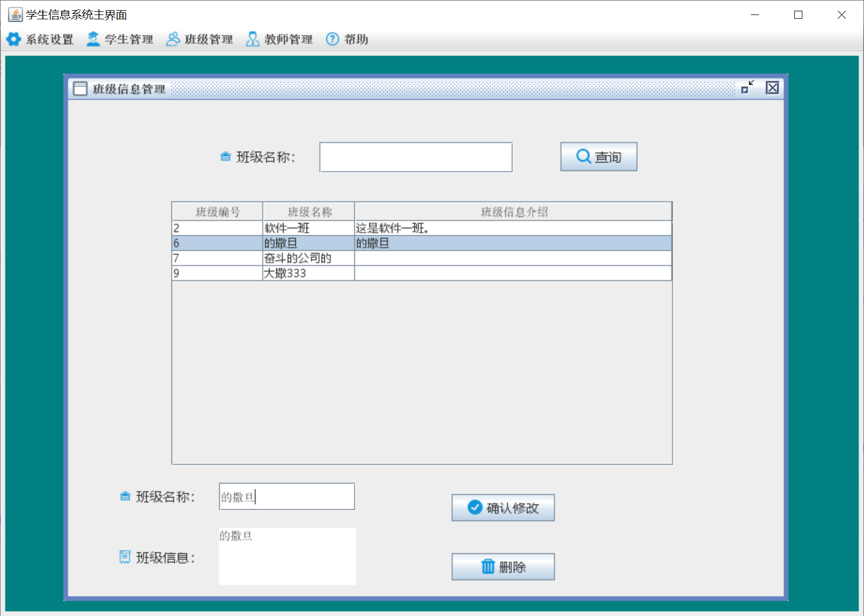This screenshot has width=864, height=616.
Task: Select the 大撒333 table cell
Action: 309,273
